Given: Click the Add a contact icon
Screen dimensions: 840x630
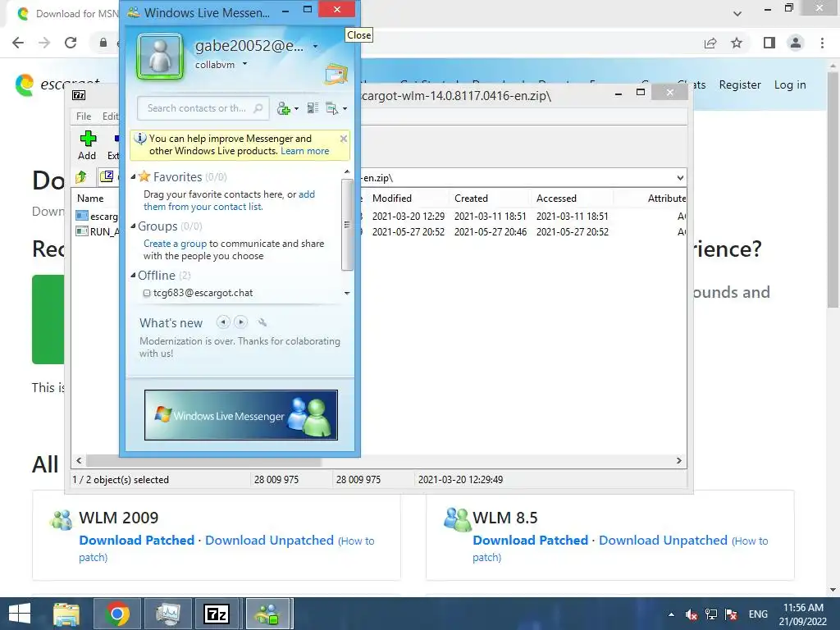Looking at the screenshot, I should pyautogui.click(x=283, y=109).
